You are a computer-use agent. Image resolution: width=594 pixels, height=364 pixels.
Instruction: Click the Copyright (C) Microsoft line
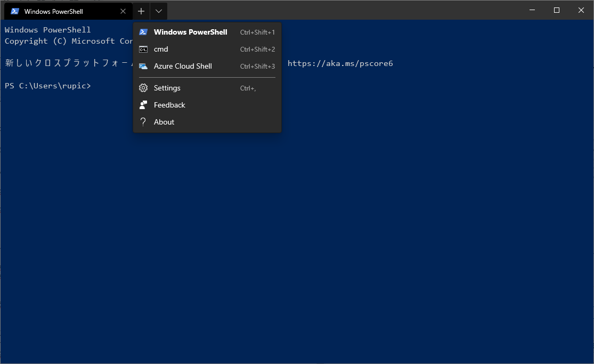pos(69,41)
